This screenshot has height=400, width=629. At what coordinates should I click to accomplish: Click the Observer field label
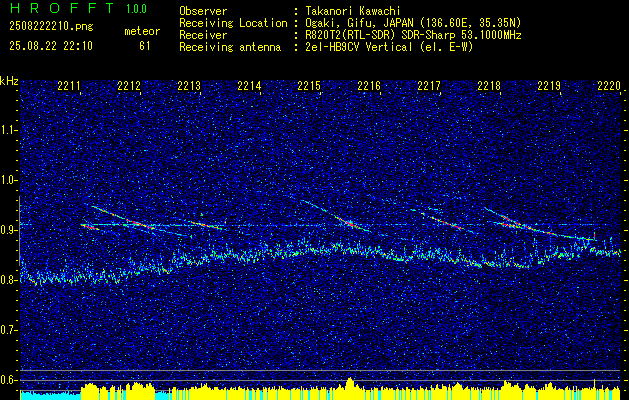203,11
